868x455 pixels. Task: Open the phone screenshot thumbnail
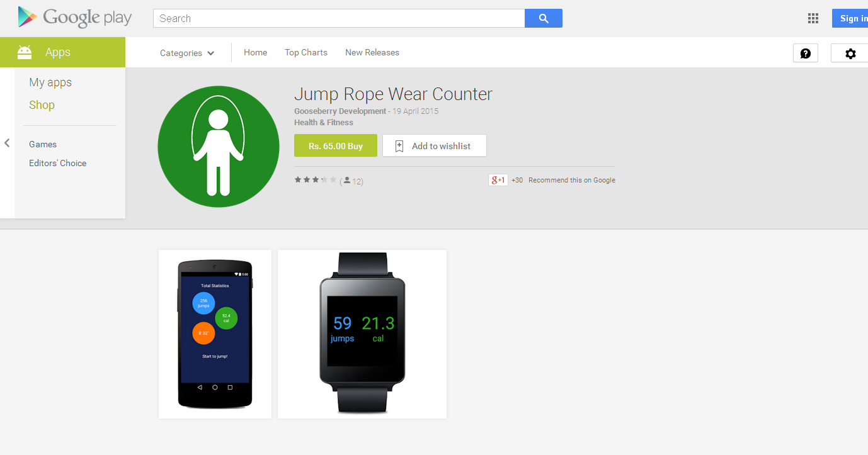pos(215,334)
